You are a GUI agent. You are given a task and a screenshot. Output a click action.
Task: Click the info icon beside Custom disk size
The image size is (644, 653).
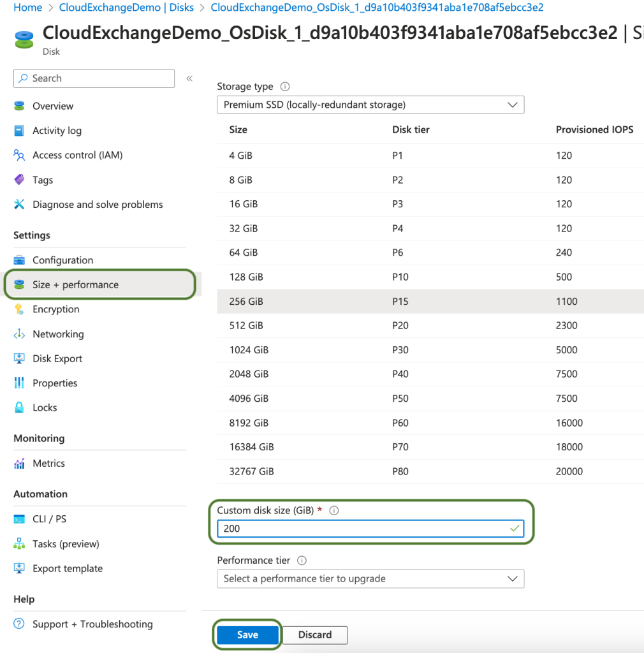point(334,511)
